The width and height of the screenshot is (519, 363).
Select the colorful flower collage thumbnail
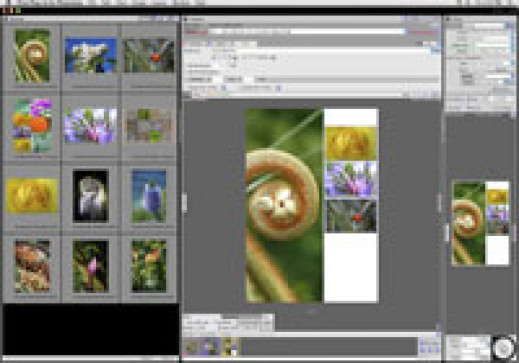32,125
